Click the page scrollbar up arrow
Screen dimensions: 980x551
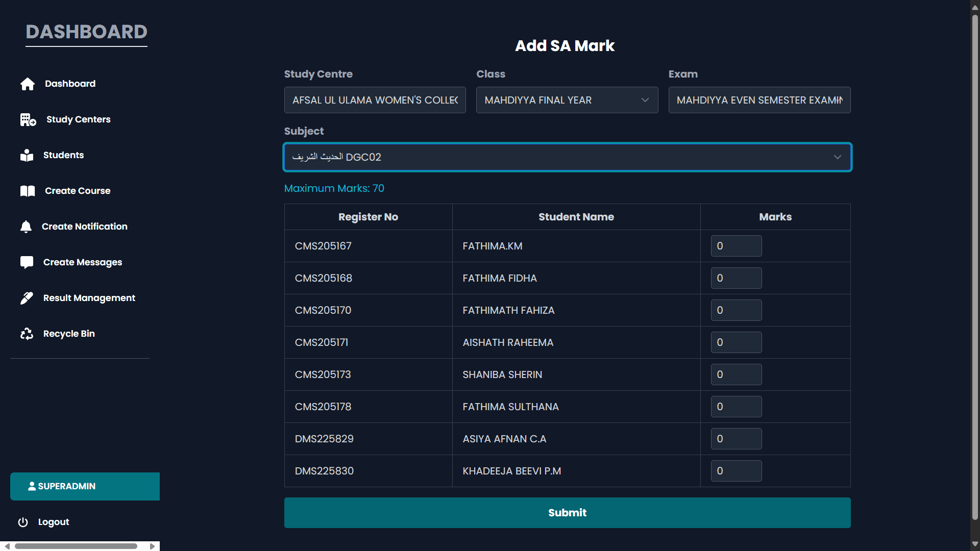975,7
